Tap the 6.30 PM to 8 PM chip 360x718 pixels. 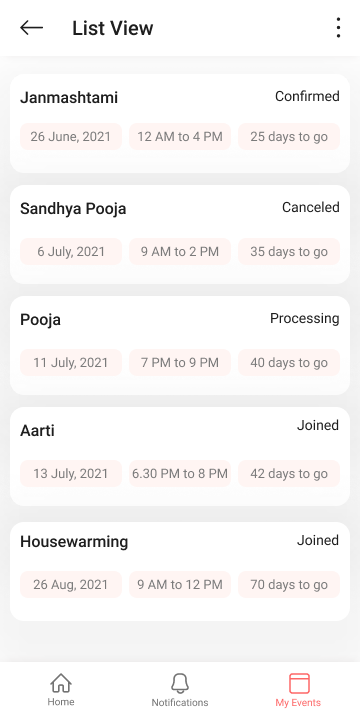coord(180,473)
